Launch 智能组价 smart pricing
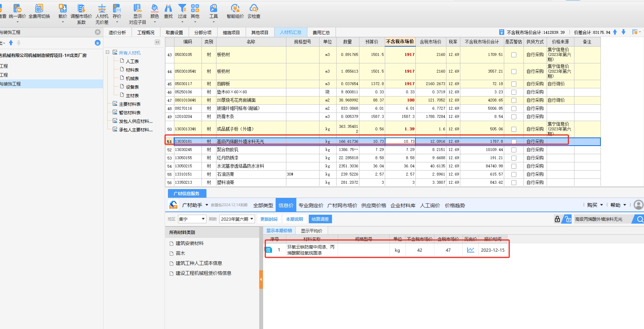 tap(235, 12)
